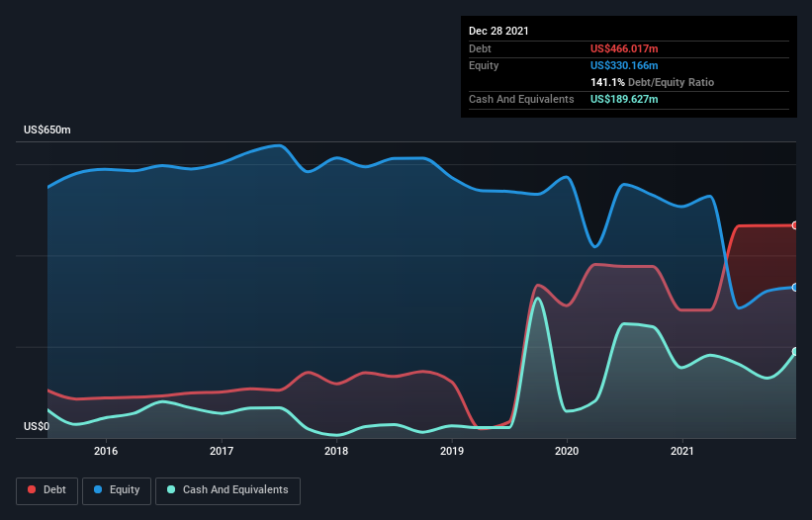This screenshot has width=812, height=520.
Task: Click the teal Cash And Equivalents legend dot
Action: pyautogui.click(x=171, y=489)
